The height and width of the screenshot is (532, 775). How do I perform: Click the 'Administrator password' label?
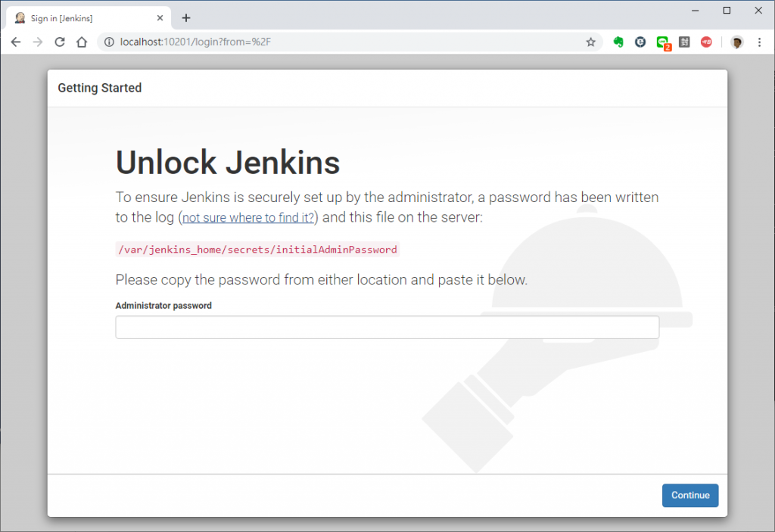click(x=163, y=306)
